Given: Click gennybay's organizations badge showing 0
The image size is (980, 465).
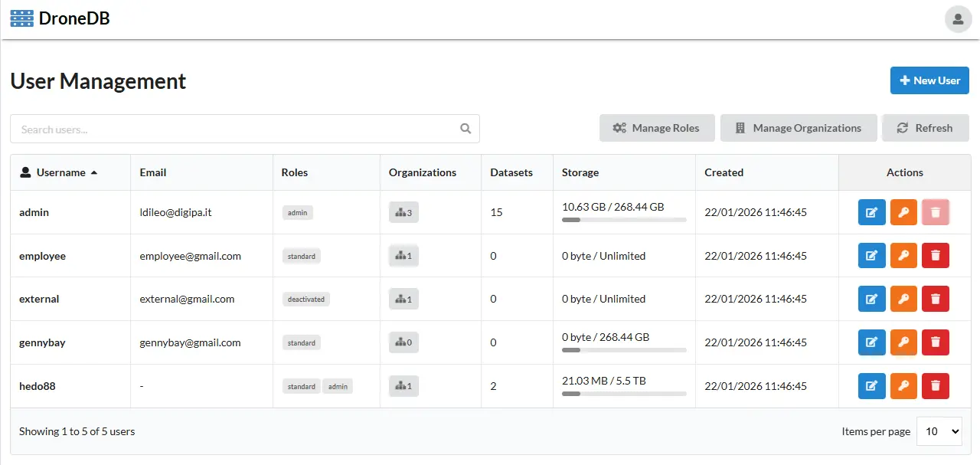Looking at the screenshot, I should 403,342.
